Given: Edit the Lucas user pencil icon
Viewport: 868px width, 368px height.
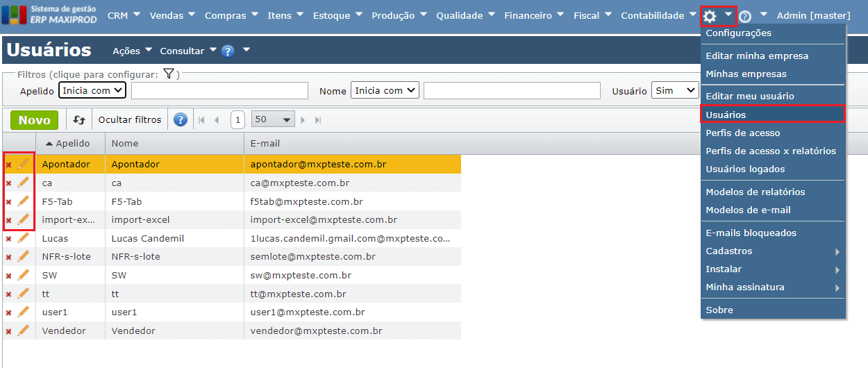Looking at the screenshot, I should [x=23, y=238].
